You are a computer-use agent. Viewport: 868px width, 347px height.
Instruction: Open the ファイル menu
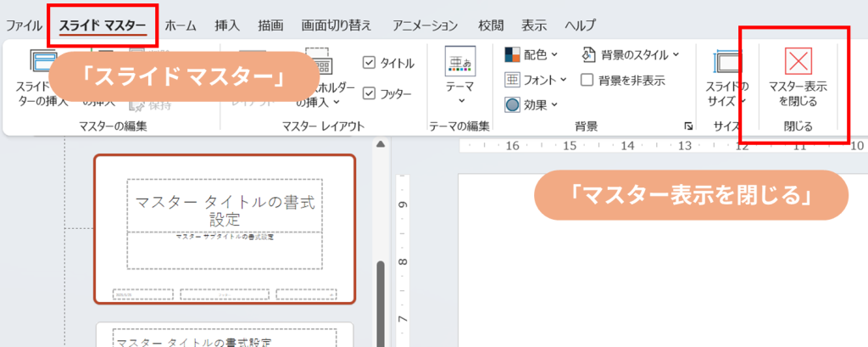pos(24,25)
